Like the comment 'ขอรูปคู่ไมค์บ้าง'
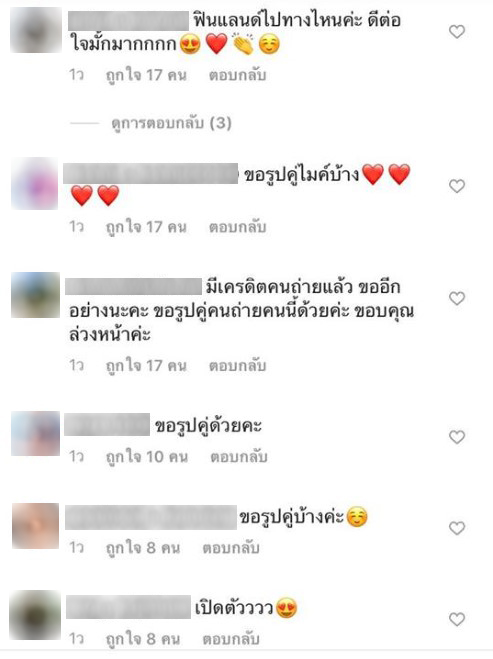The width and height of the screenshot is (493, 659). [x=457, y=186]
